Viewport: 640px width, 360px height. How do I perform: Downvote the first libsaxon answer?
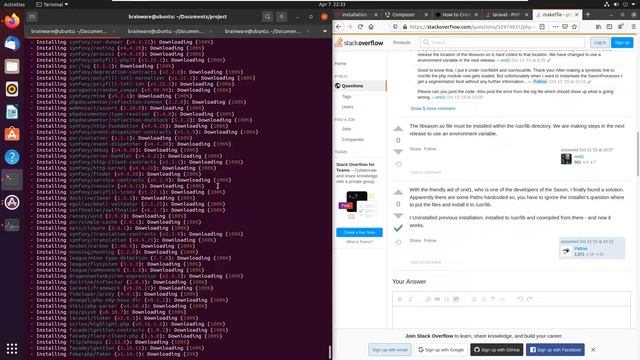point(398,151)
